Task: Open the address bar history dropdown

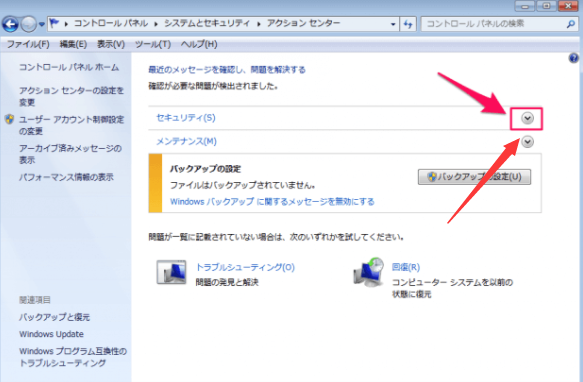Action: (x=393, y=25)
